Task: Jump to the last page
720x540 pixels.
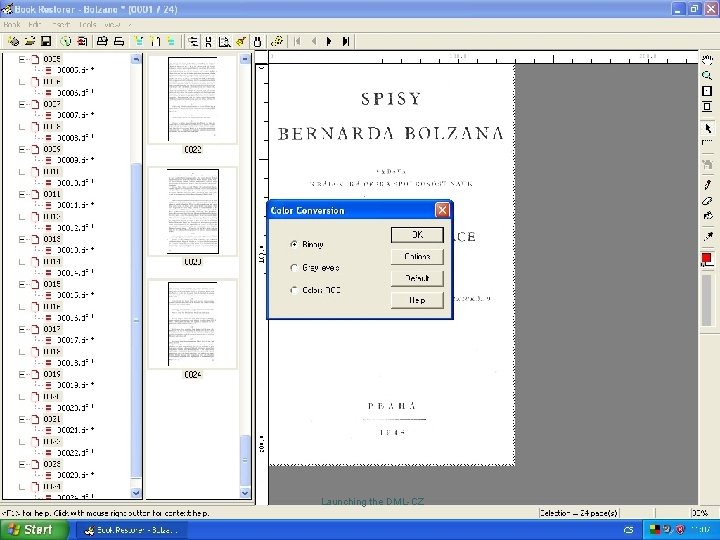Action: pos(346,42)
